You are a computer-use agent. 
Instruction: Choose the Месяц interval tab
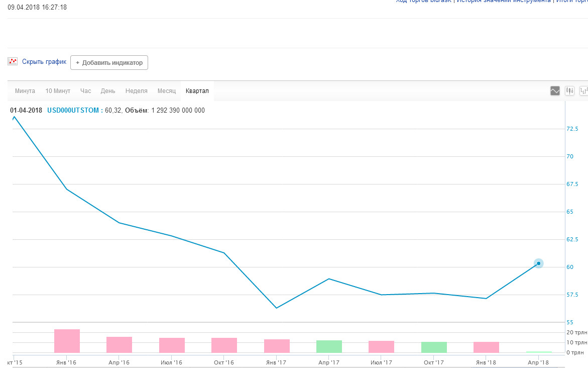pos(167,91)
